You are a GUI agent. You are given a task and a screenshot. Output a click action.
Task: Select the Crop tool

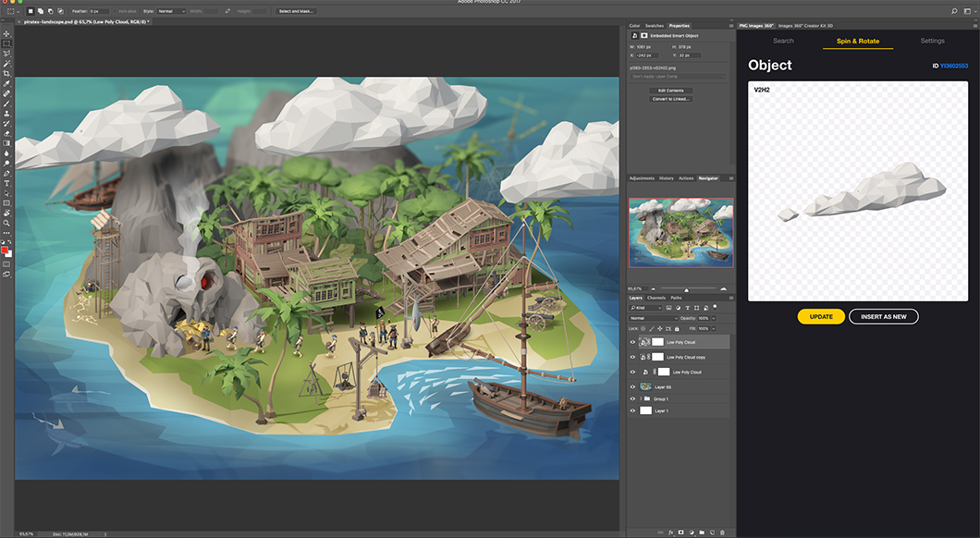[x=6, y=74]
